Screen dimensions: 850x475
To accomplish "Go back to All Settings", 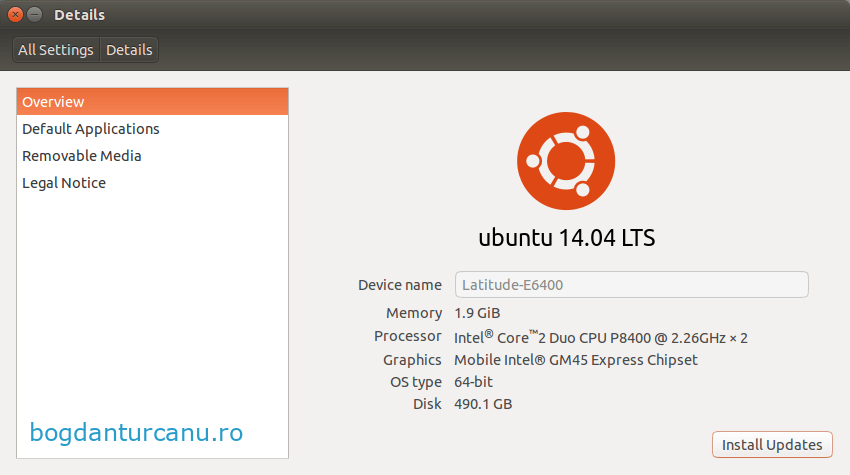I will click(56, 50).
